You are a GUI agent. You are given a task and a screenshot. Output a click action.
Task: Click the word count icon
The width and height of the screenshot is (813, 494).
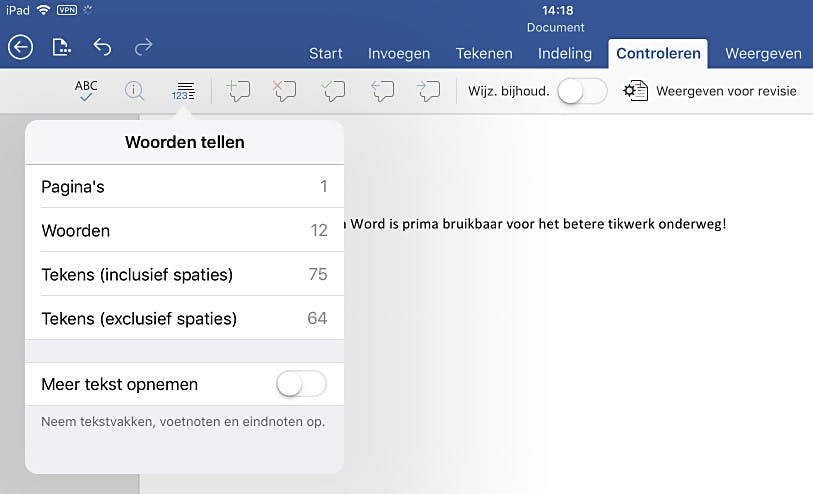click(183, 91)
